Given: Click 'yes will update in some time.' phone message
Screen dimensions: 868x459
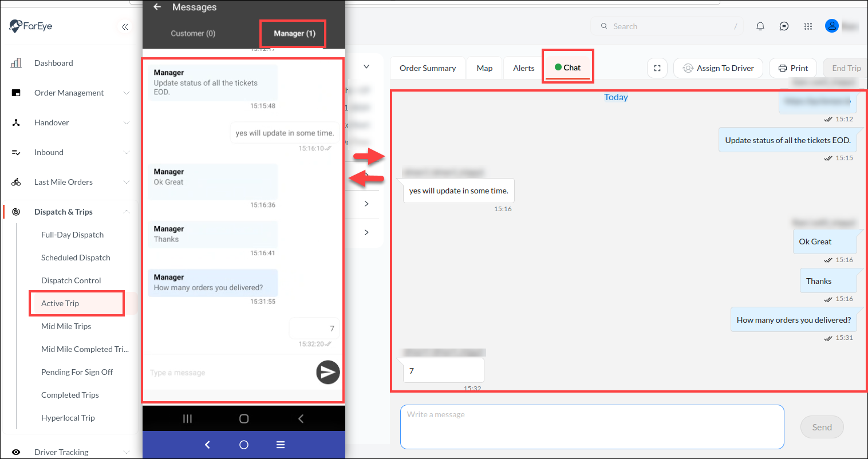Looking at the screenshot, I should click(x=285, y=133).
